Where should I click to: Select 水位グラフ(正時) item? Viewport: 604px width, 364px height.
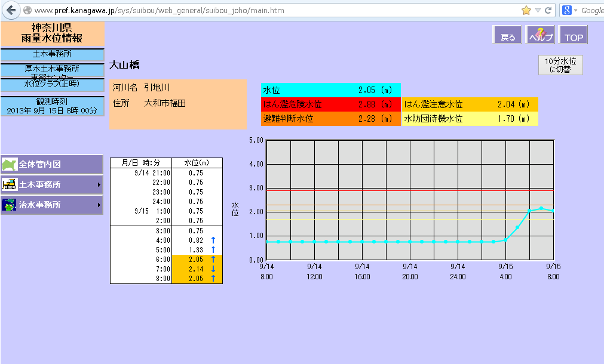point(52,84)
